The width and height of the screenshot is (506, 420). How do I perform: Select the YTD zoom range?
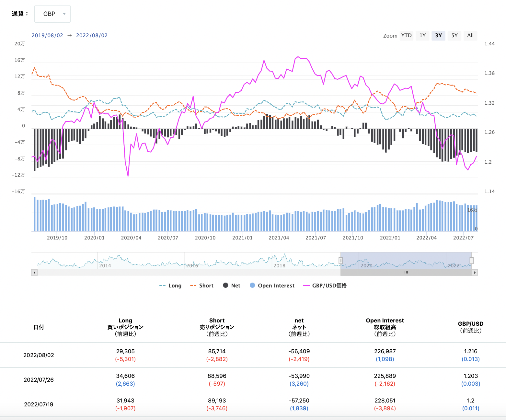(407, 36)
